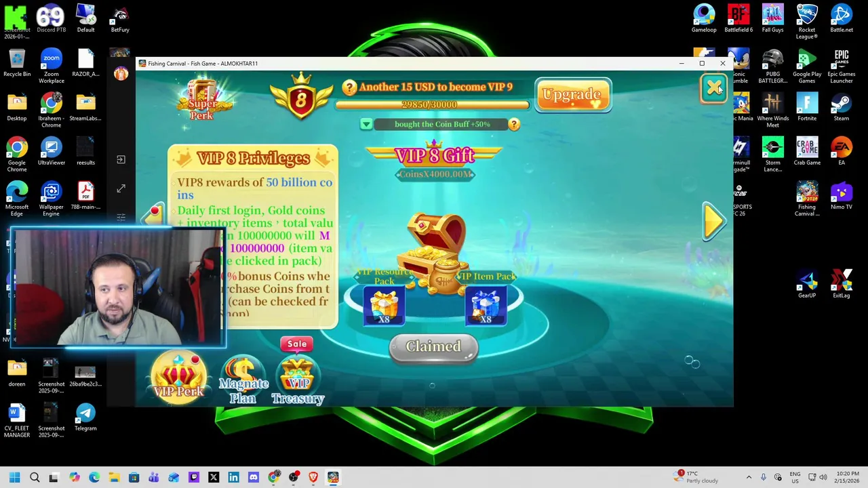This screenshot has width=868, height=488.
Task: Open Battlefield 6 desktop icon
Action: point(738,18)
